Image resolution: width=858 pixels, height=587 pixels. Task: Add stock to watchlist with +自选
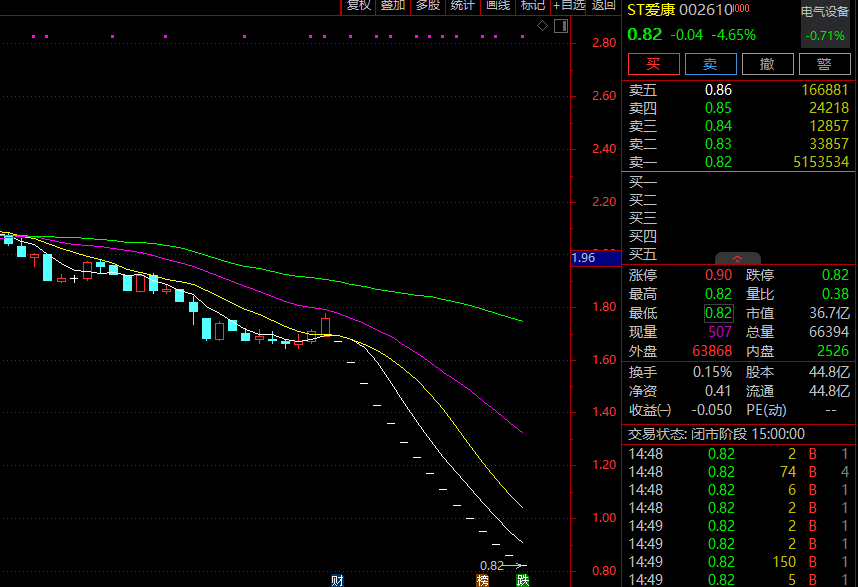[569, 6]
